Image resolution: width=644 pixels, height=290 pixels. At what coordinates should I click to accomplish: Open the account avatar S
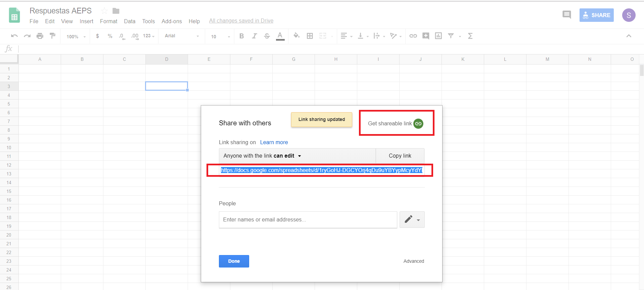(x=629, y=15)
